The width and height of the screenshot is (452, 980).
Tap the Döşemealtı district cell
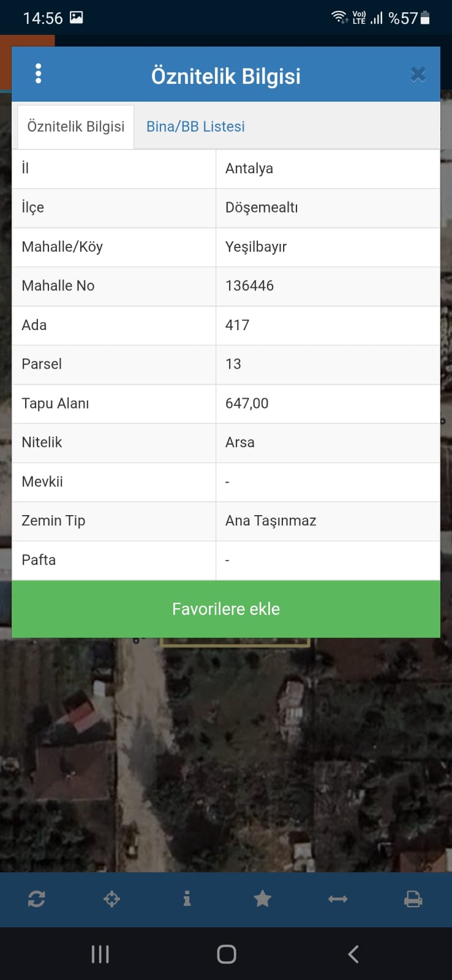coord(328,208)
